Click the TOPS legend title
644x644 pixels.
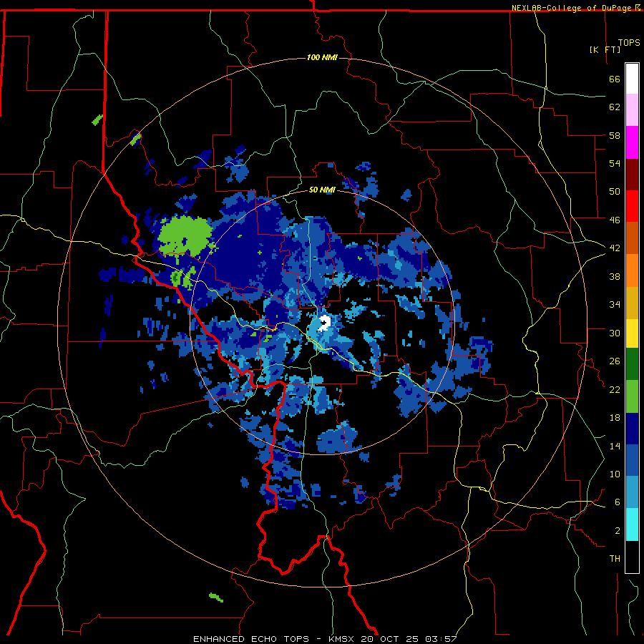click(629, 42)
